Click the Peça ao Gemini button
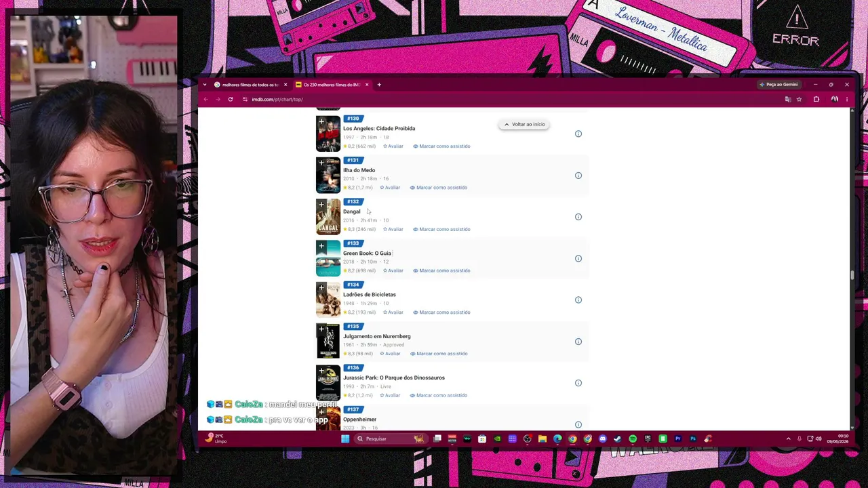This screenshot has width=868, height=488. coord(778,85)
